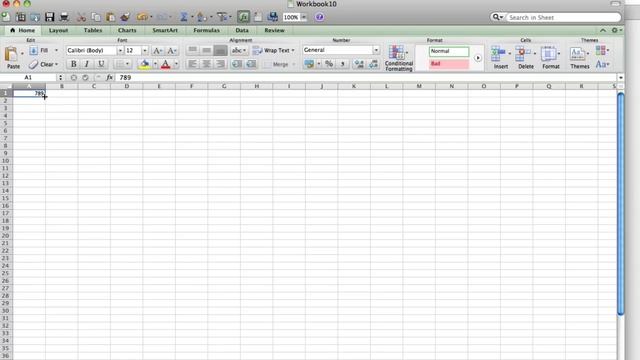640x360 pixels.
Task: Toggle Bold formatting
Action: point(73,64)
